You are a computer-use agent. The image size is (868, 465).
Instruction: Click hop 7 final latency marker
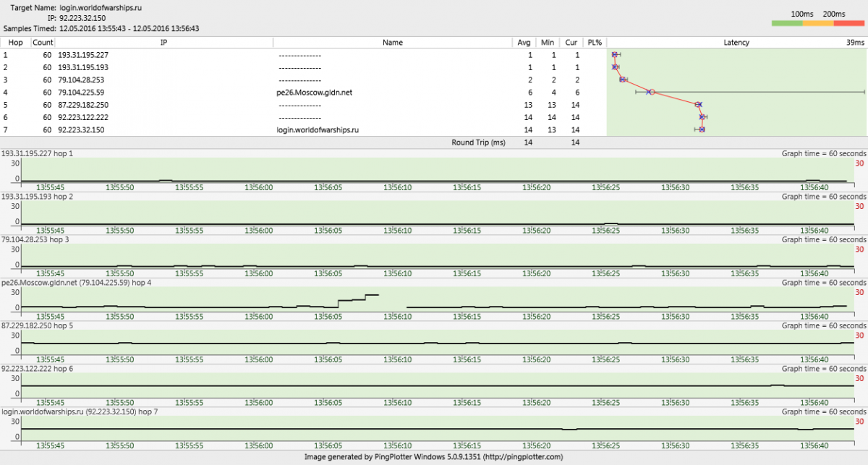tap(702, 129)
